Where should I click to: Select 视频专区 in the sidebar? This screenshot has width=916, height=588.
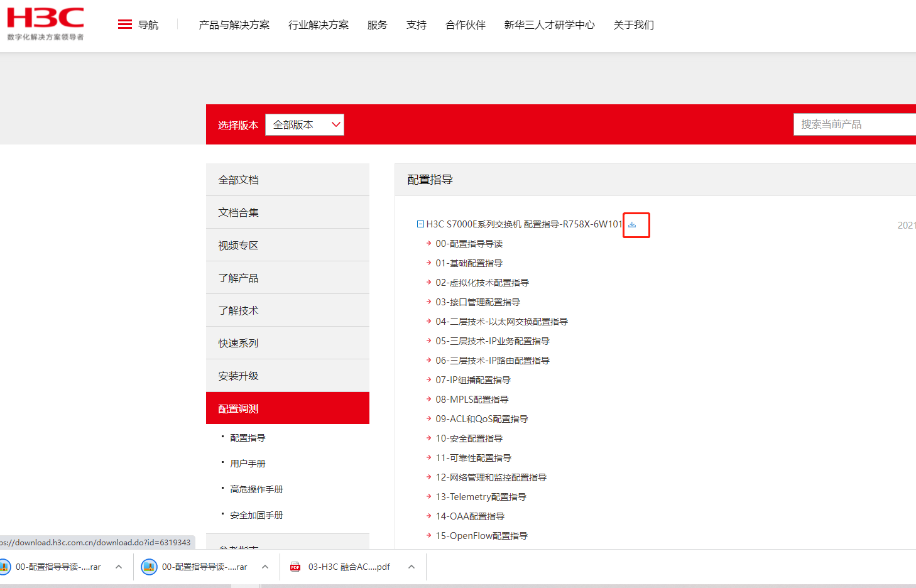288,245
